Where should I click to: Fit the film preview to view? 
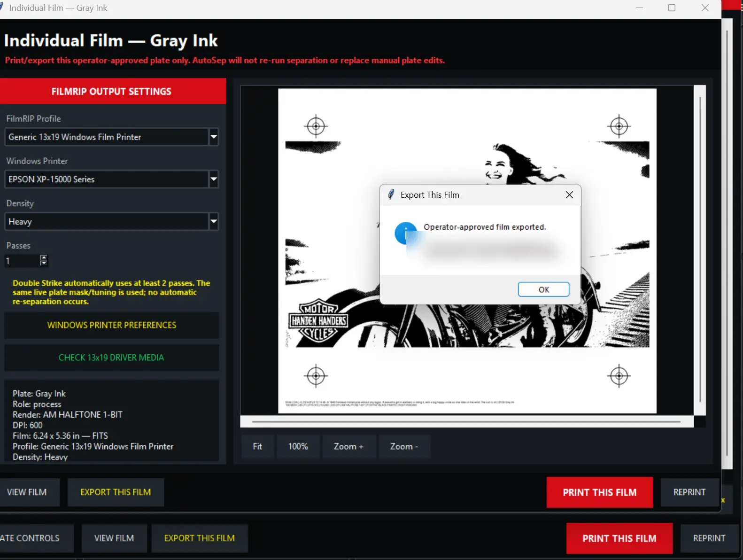pyautogui.click(x=257, y=446)
